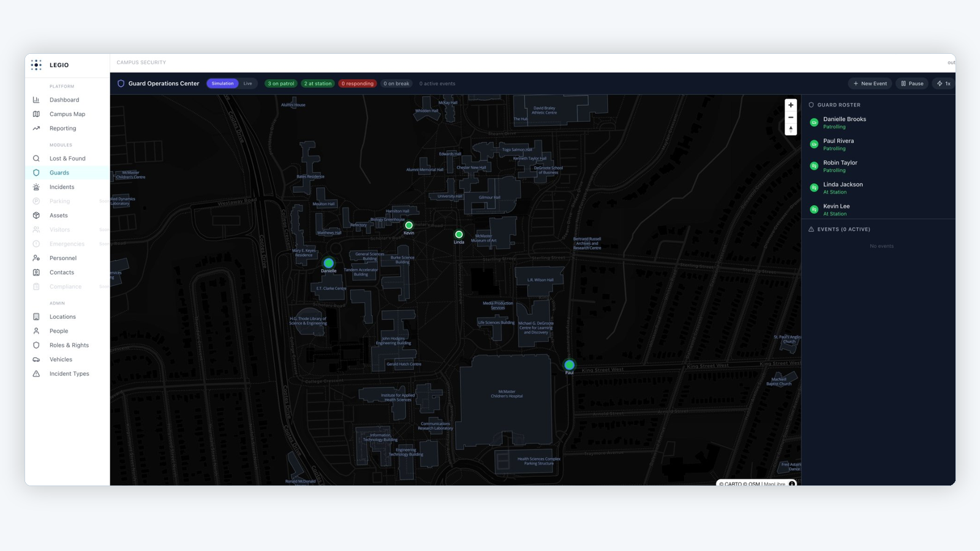
Task: Select Robin Taylor in guard roster
Action: pyautogui.click(x=878, y=166)
